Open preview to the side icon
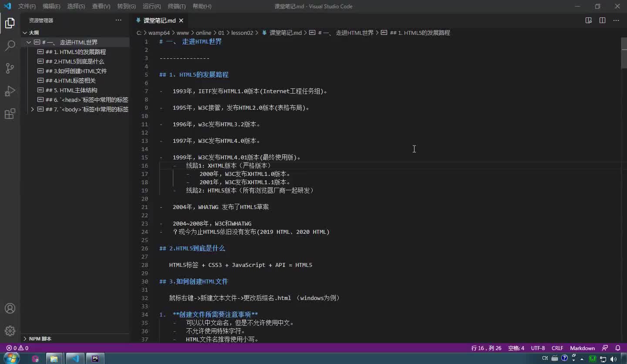The image size is (627, 364). pos(589,20)
